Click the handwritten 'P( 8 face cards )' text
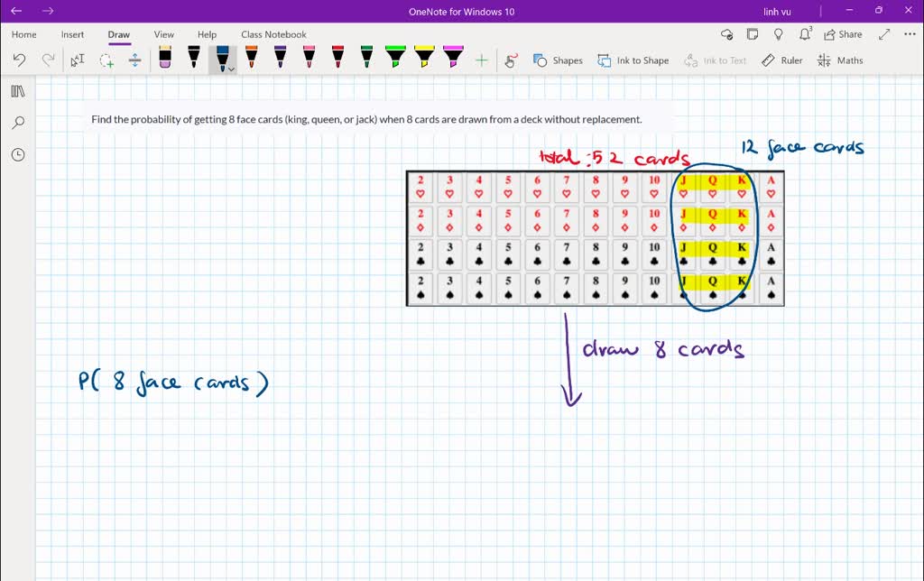The image size is (924, 581). point(173,383)
